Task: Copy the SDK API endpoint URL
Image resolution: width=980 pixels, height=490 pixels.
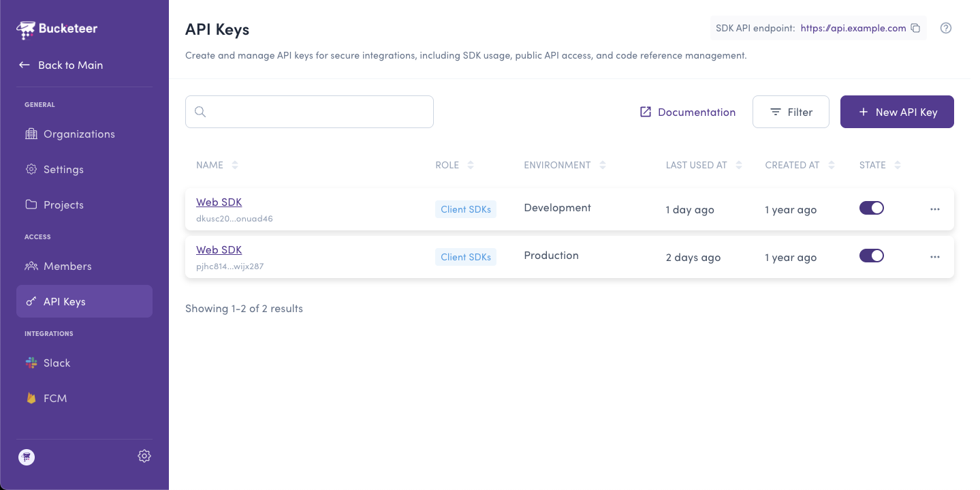Action: (x=915, y=28)
